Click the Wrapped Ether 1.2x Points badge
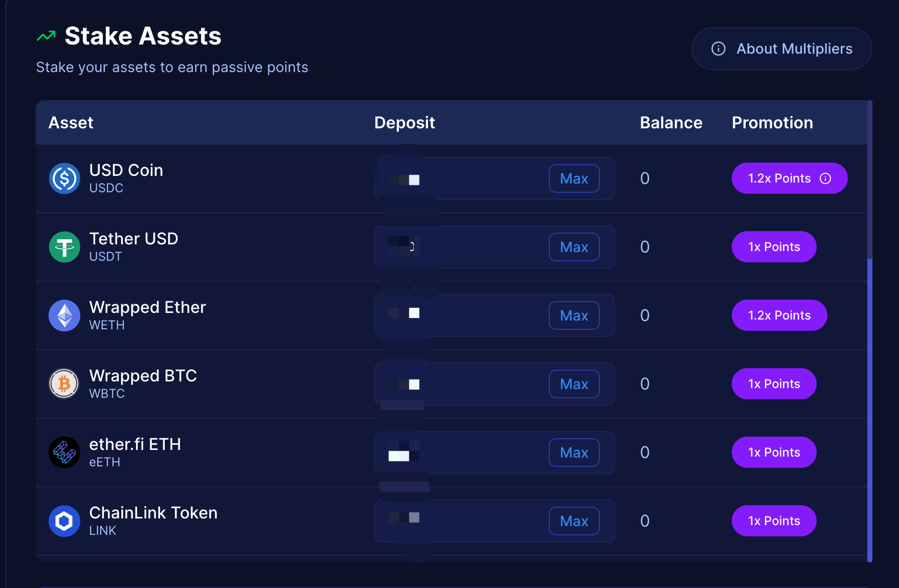The image size is (899, 588). (779, 315)
